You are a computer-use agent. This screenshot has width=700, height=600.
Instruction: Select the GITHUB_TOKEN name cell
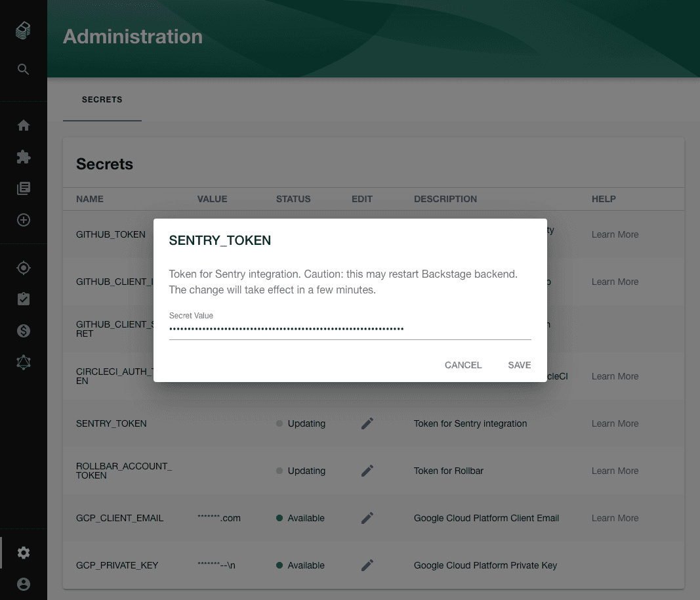(x=111, y=234)
